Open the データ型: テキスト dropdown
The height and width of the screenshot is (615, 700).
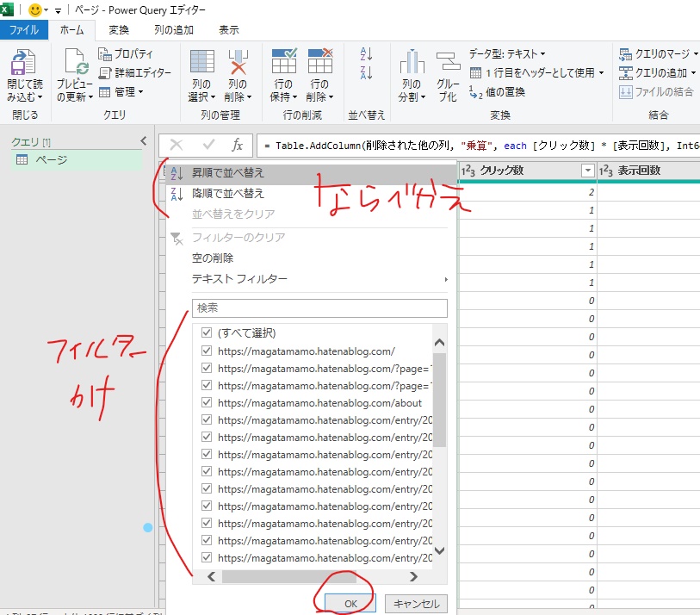(x=507, y=54)
